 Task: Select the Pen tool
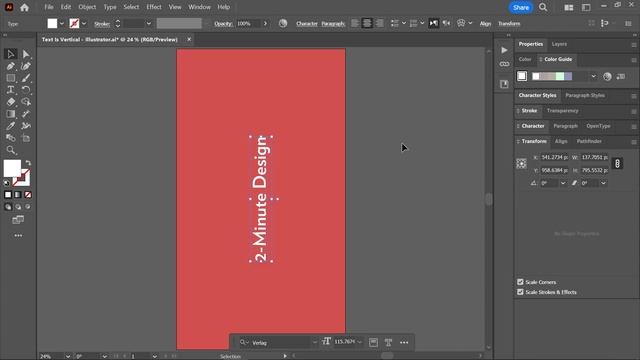click(x=11, y=66)
